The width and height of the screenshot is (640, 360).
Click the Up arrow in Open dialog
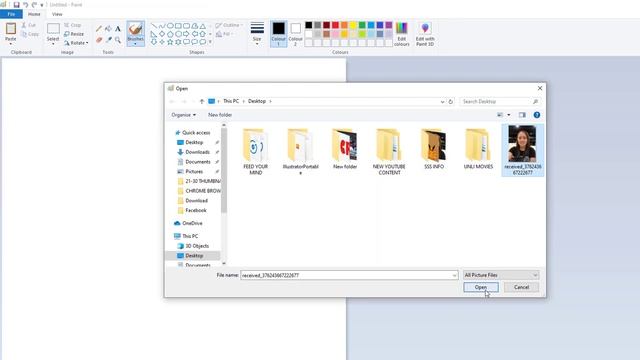point(202,101)
